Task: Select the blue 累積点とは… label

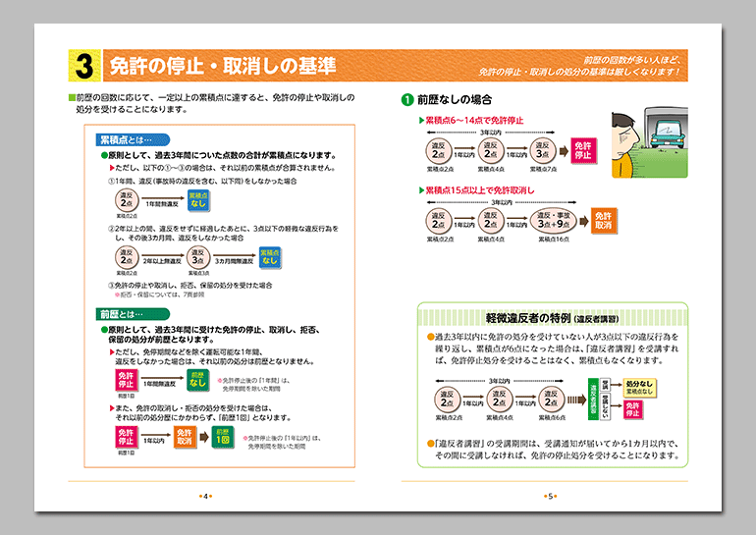Action: [133, 139]
